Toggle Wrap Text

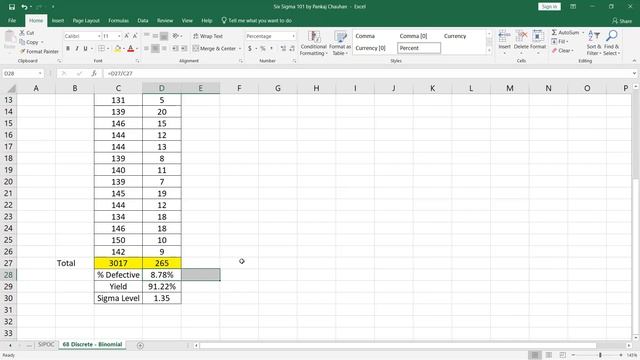(208, 36)
